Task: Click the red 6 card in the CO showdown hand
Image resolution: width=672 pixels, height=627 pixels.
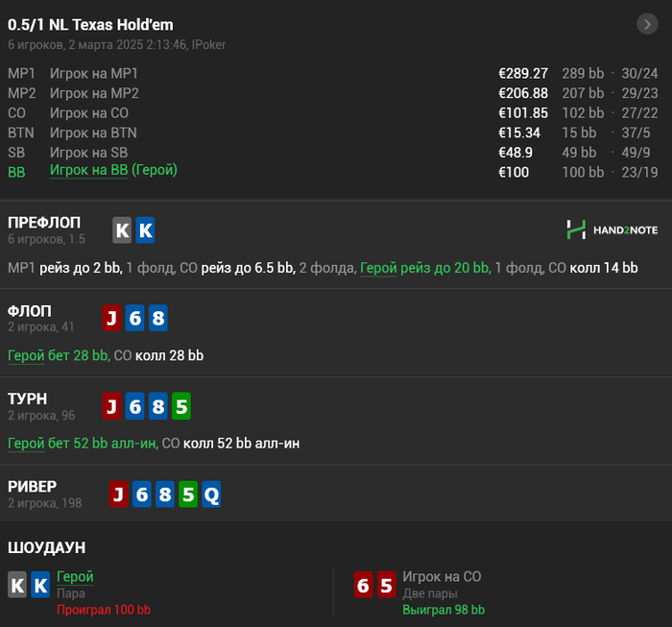Action: point(364,585)
